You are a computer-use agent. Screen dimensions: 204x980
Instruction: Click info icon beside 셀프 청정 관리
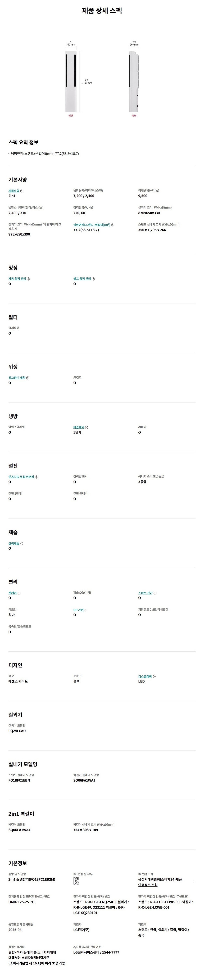(93, 279)
